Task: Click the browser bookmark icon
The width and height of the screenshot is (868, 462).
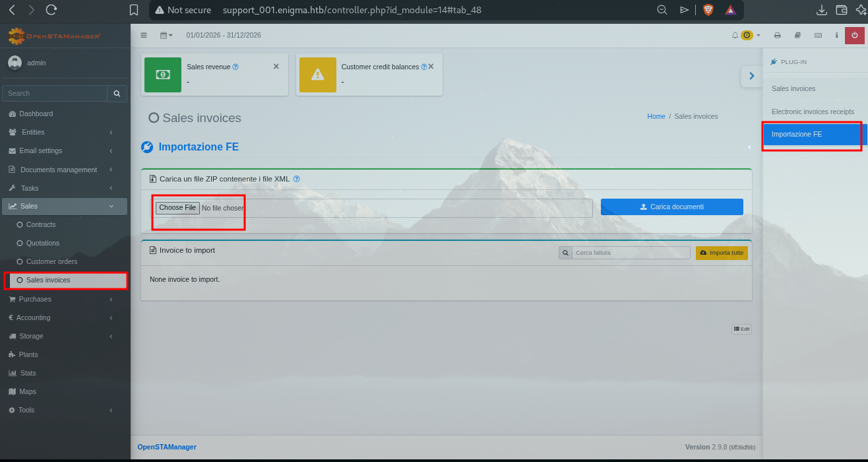Action: (134, 10)
